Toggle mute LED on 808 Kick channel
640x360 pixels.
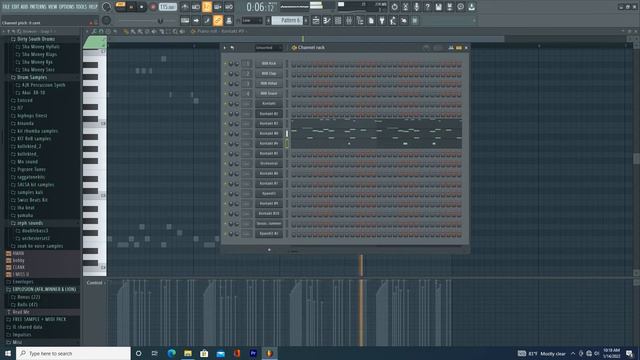coord(225,64)
